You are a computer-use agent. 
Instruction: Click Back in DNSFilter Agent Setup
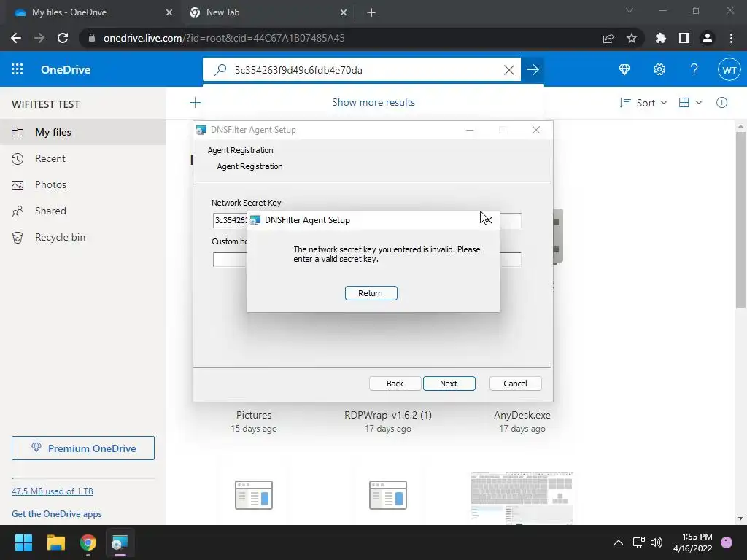coord(395,384)
